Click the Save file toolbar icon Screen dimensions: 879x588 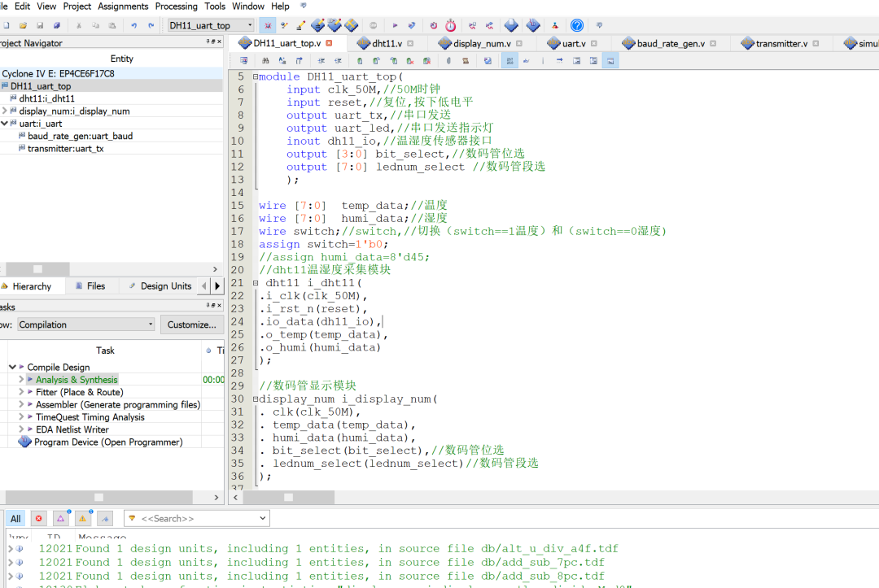coord(41,25)
